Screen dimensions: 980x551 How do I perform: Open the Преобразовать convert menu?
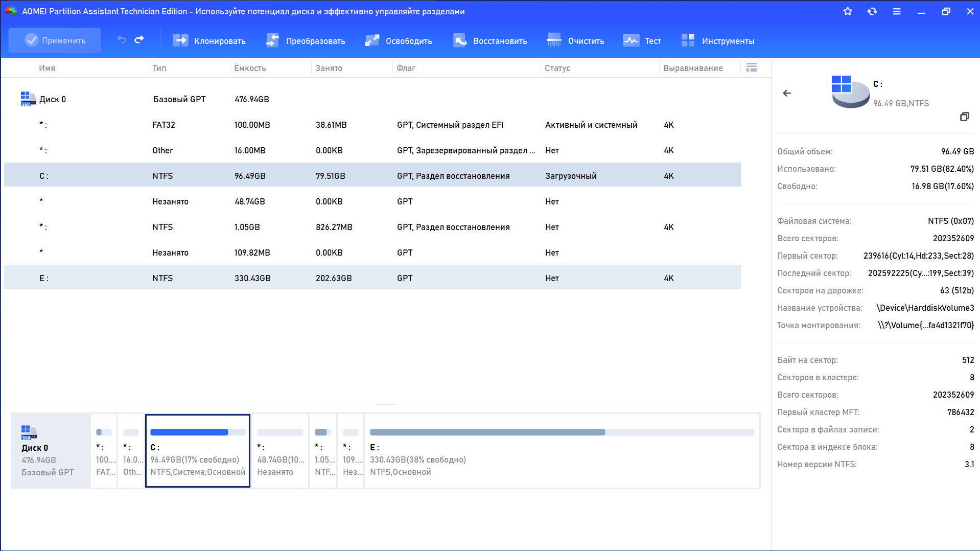tap(306, 40)
